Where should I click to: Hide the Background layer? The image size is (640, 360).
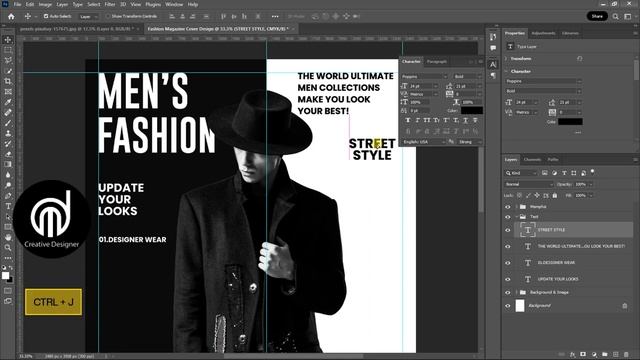508,306
